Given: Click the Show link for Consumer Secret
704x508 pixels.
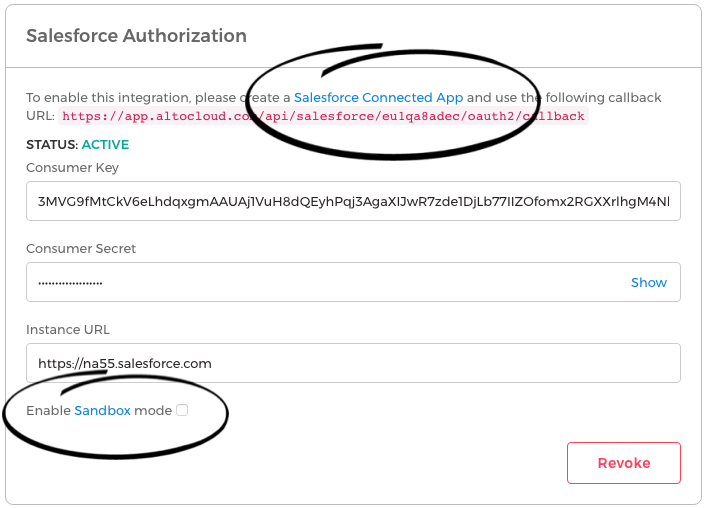Looking at the screenshot, I should point(648,283).
